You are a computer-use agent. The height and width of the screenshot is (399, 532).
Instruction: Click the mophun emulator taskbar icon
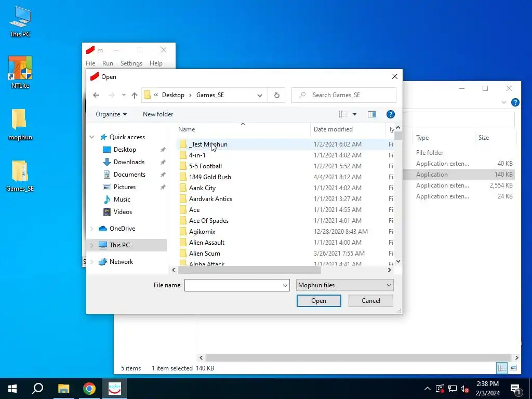tap(115, 389)
